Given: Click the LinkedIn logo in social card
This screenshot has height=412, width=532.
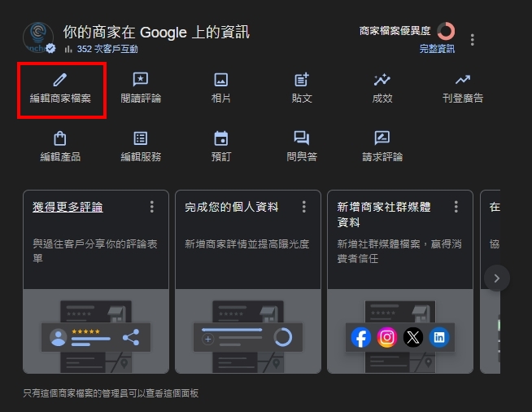Looking at the screenshot, I should coord(439,337).
